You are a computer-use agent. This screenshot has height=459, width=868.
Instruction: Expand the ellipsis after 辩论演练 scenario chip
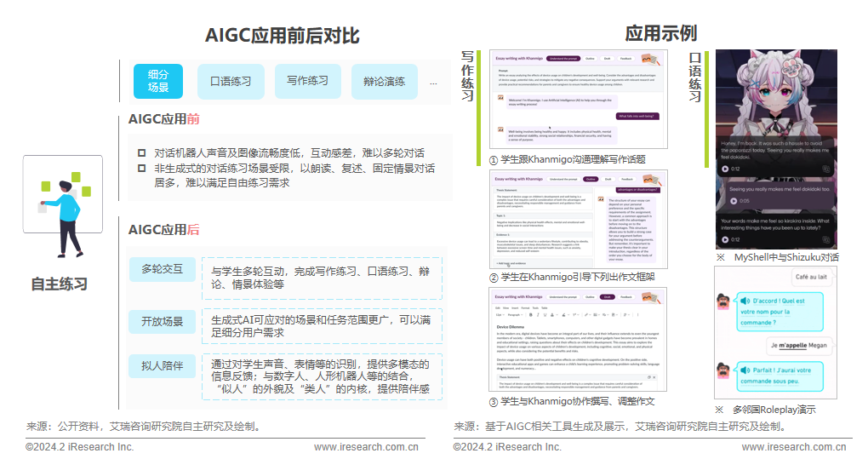pyautogui.click(x=433, y=83)
